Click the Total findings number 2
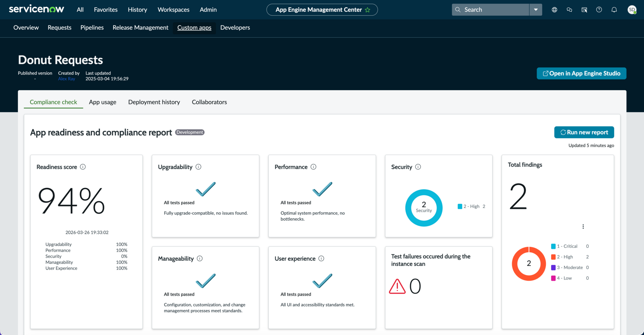This screenshot has width=644, height=335. (x=518, y=196)
